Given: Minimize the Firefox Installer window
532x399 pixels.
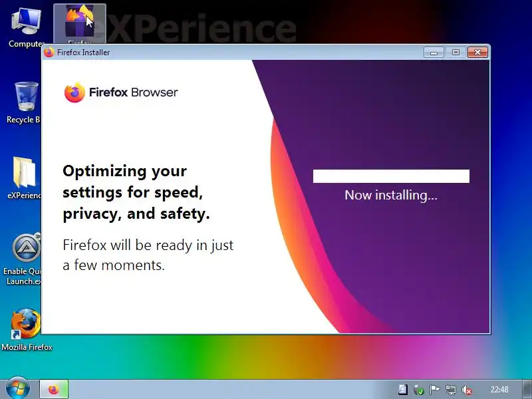Looking at the screenshot, I should coord(434,53).
